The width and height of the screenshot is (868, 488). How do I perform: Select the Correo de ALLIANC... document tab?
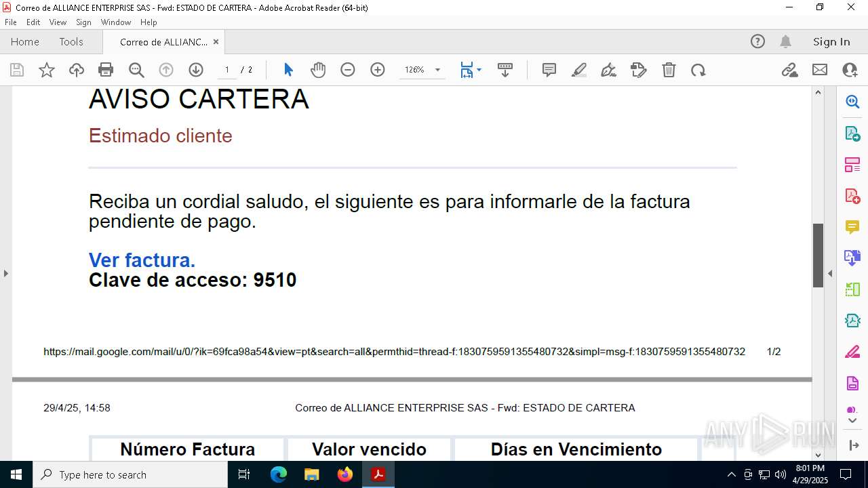pos(163,42)
